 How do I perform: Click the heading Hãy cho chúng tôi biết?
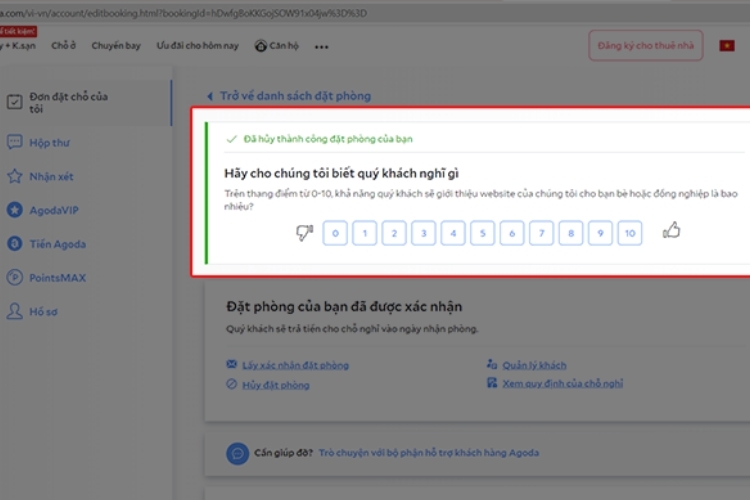[x=342, y=173]
